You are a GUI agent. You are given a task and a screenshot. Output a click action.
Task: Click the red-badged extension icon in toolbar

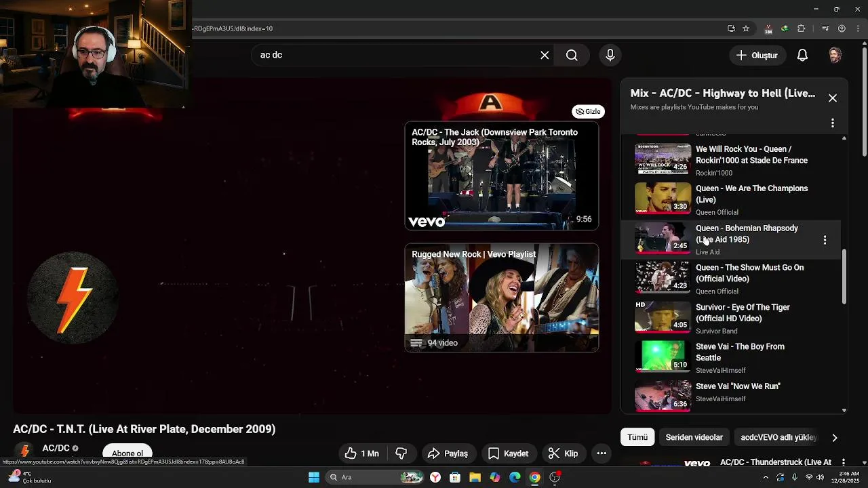pos(768,28)
